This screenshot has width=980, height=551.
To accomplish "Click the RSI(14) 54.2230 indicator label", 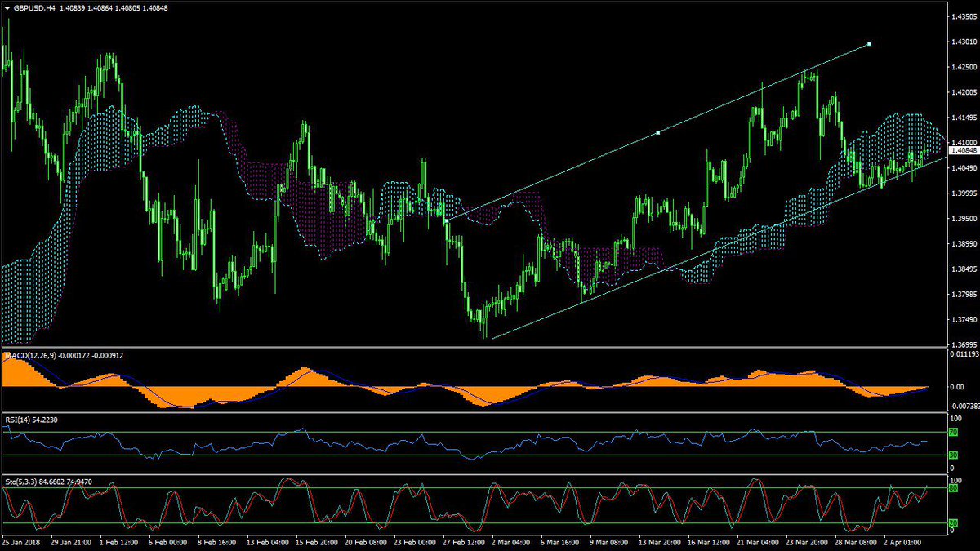I will point(31,419).
